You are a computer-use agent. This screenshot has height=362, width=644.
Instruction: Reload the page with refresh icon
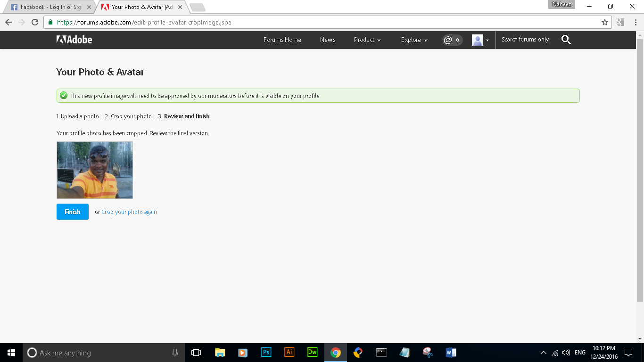35,22
